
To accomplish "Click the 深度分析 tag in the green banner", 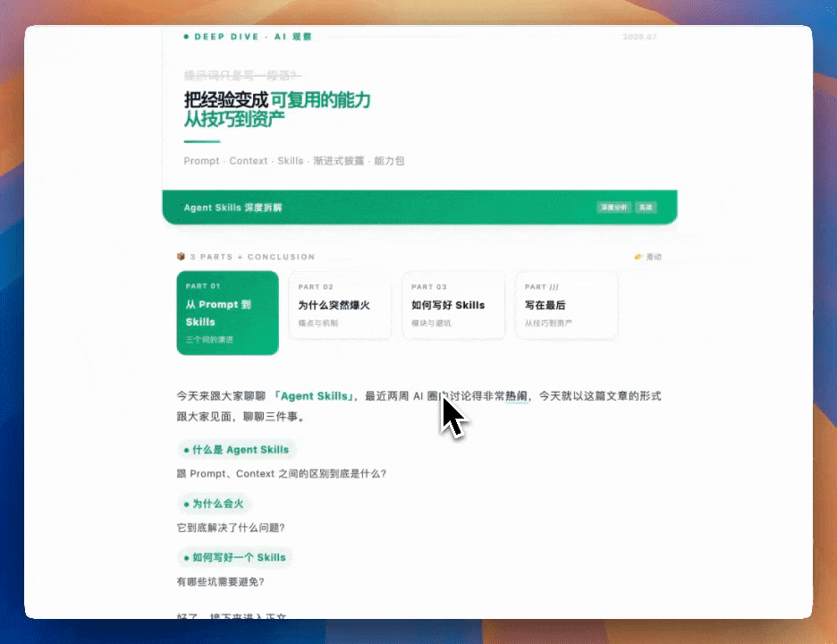I will pyautogui.click(x=614, y=208).
